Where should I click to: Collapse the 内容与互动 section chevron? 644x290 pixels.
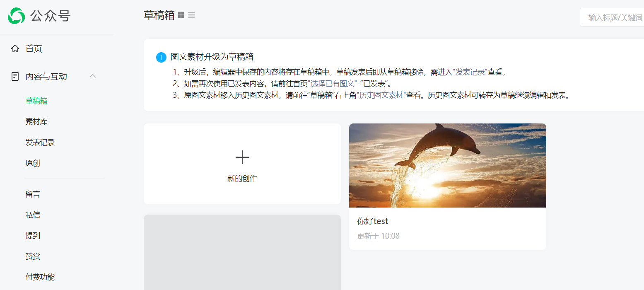(93, 76)
